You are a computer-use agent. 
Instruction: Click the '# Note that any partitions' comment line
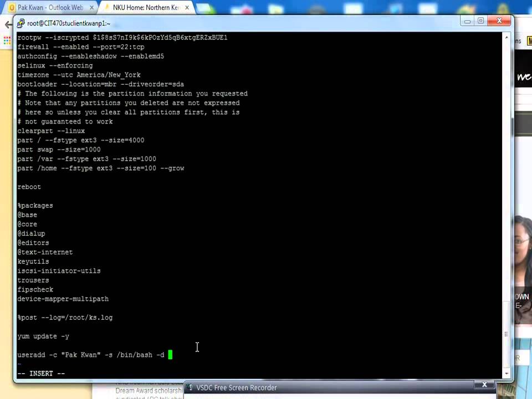tap(128, 103)
